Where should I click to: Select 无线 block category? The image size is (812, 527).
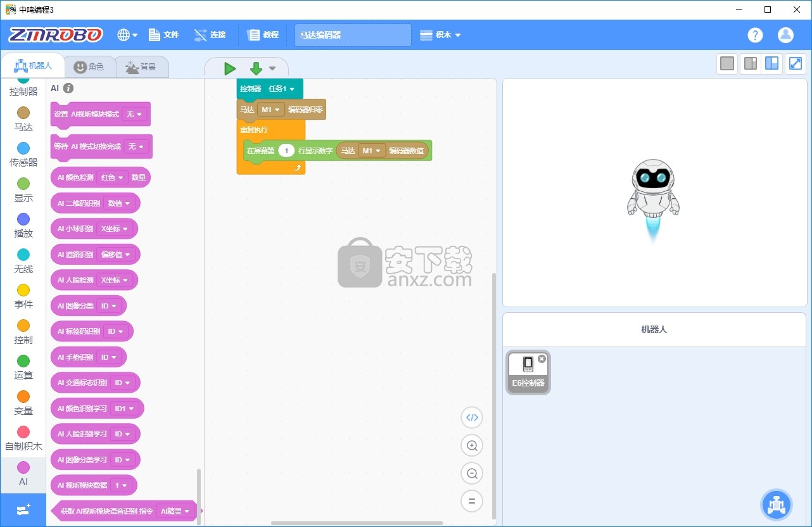pyautogui.click(x=23, y=262)
